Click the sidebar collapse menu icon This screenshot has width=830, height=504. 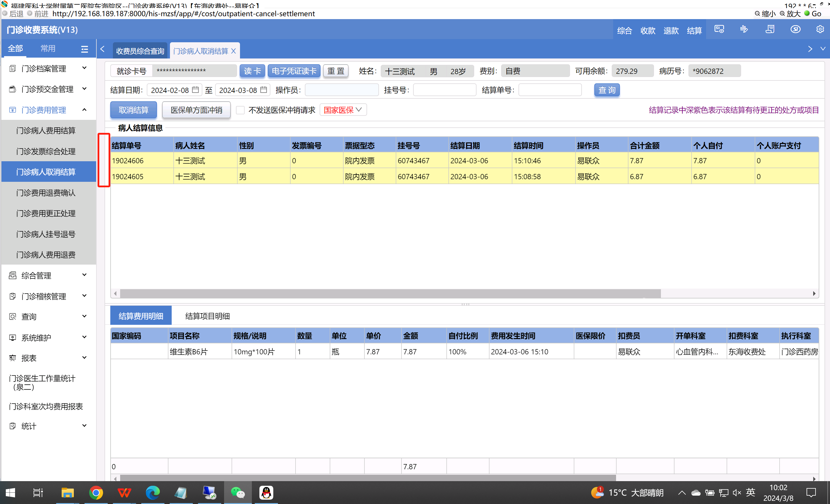click(84, 49)
